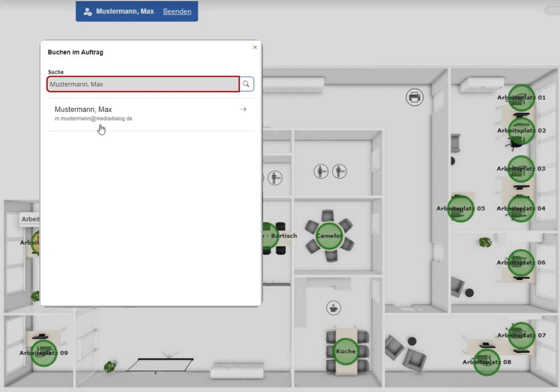This screenshot has height=392, width=560.
Task: Click the arrow beside Mustermann, Max result
Action: pyautogui.click(x=243, y=109)
